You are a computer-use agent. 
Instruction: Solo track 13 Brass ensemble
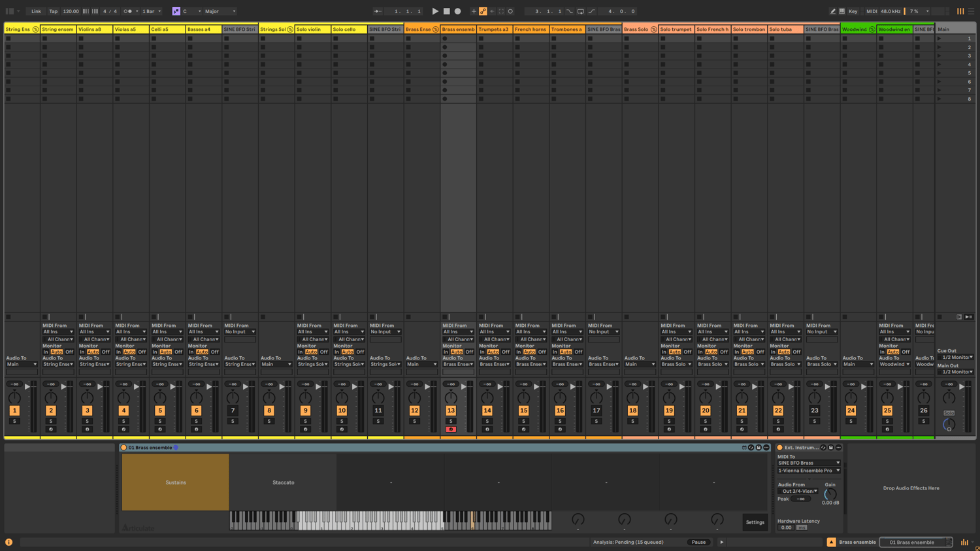click(x=451, y=422)
